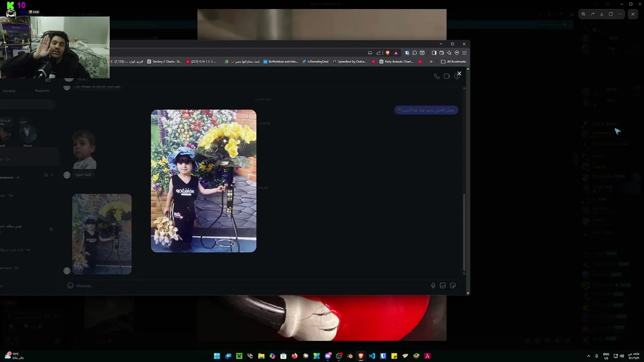Open the viewer's more options dots

(620, 14)
